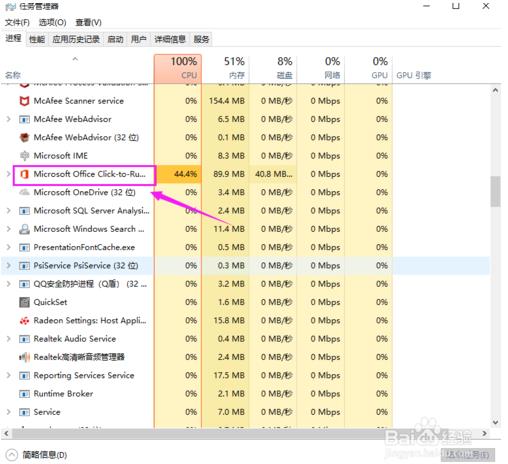Sort by the 网络 column header
The image size is (508, 464).
[x=321, y=68]
